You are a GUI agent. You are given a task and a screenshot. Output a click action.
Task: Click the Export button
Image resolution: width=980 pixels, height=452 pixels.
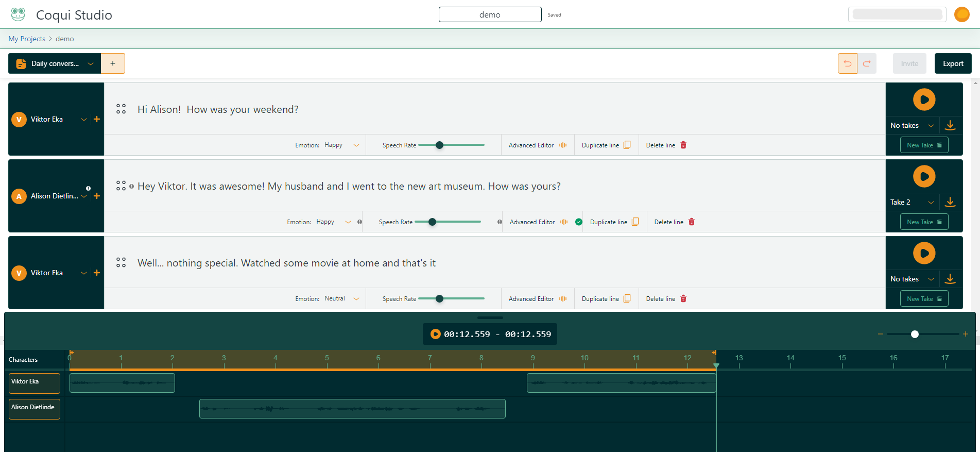953,63
